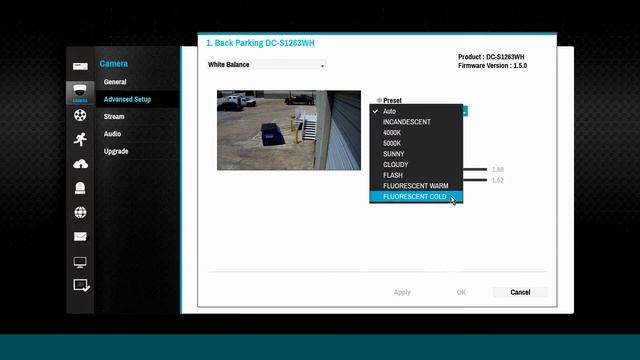Image resolution: width=640 pixels, height=360 pixels.
Task: Choose FLASH preset option
Action: click(416, 175)
